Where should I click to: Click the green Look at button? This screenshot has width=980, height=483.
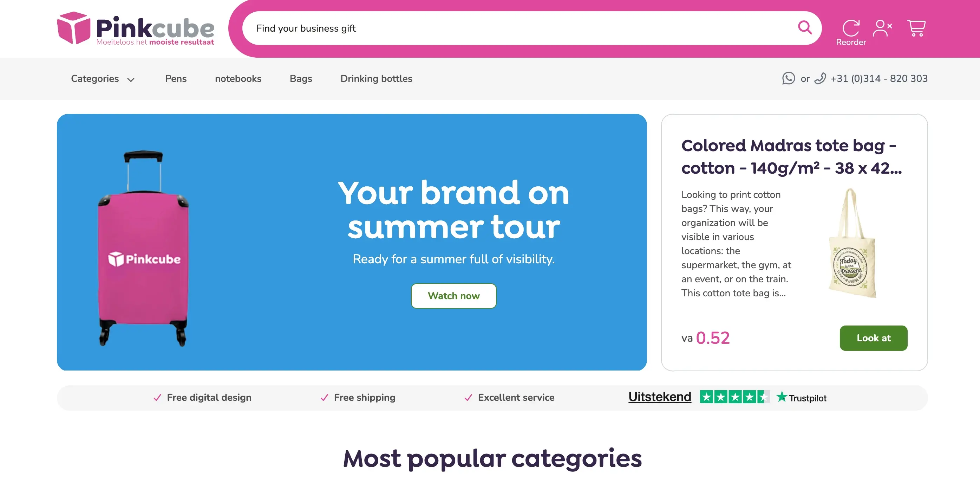(873, 338)
